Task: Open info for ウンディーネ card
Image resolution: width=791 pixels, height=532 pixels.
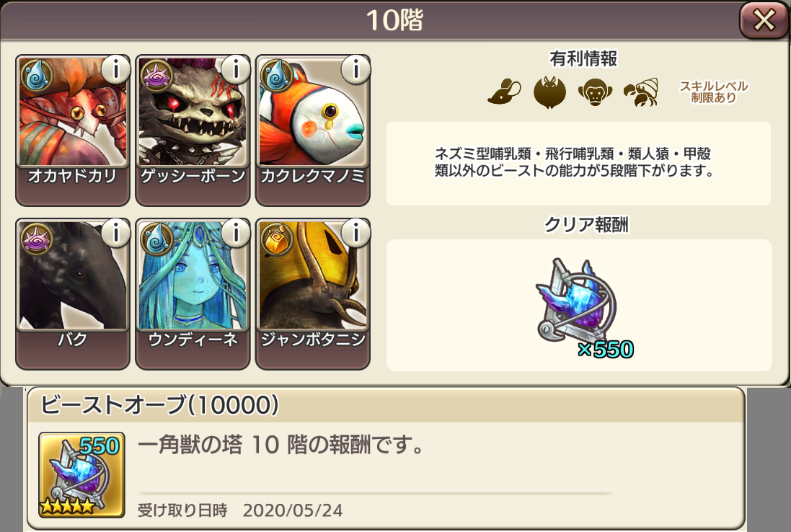Action: tap(236, 233)
